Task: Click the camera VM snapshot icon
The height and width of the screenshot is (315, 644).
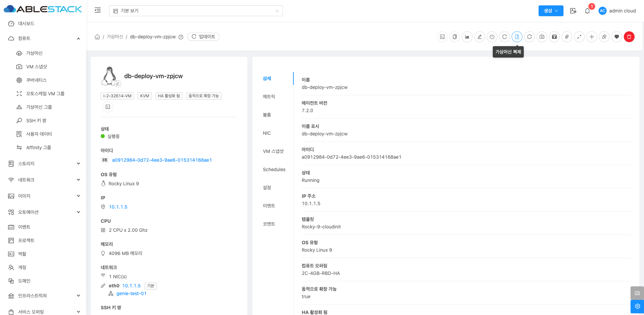Action: point(542,37)
